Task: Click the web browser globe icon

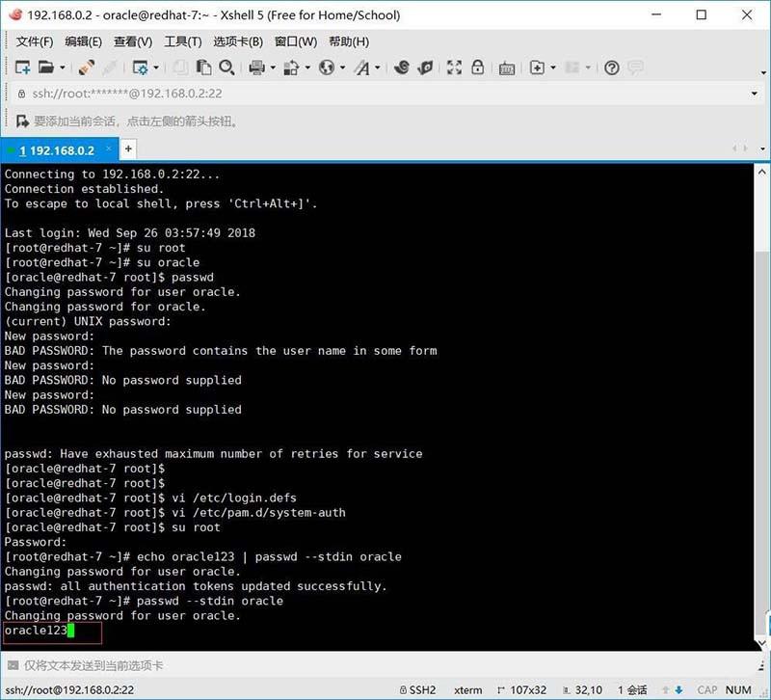Action: [x=328, y=67]
